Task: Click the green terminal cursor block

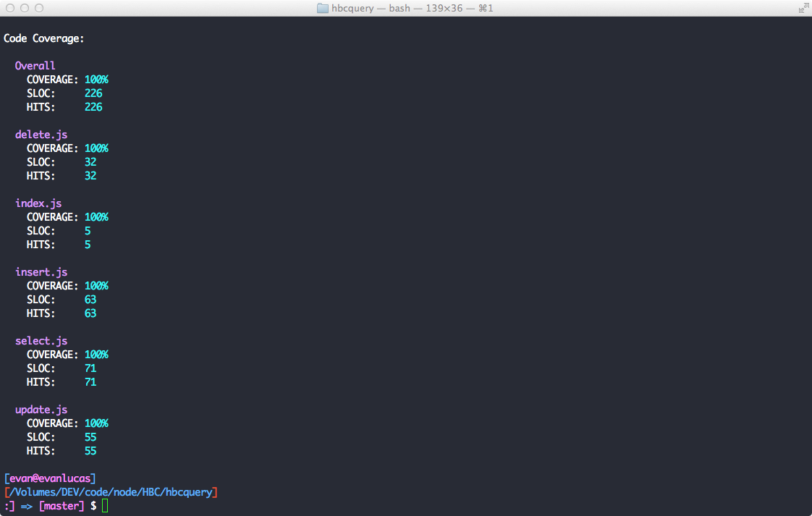Action: [104, 505]
